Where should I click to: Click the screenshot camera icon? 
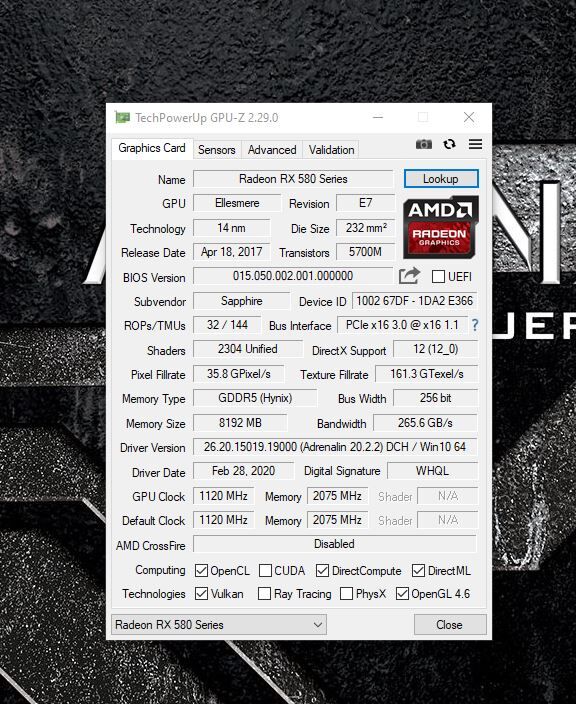pyautogui.click(x=423, y=144)
